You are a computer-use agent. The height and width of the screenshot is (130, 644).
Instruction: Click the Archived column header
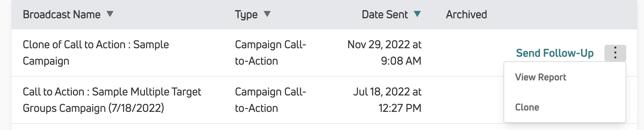(466, 14)
